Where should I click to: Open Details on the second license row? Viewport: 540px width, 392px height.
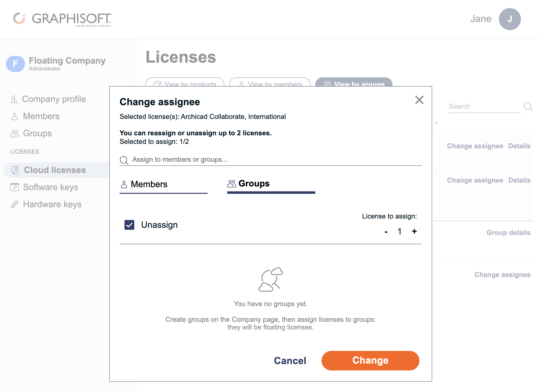tap(519, 180)
